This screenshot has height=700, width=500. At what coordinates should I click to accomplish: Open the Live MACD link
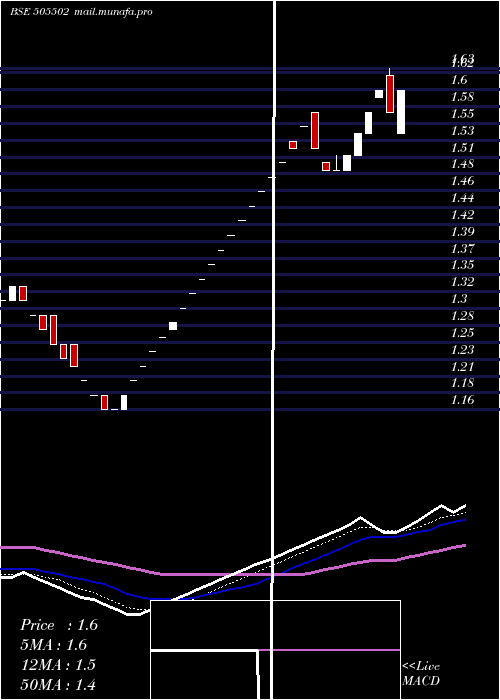click(x=421, y=673)
